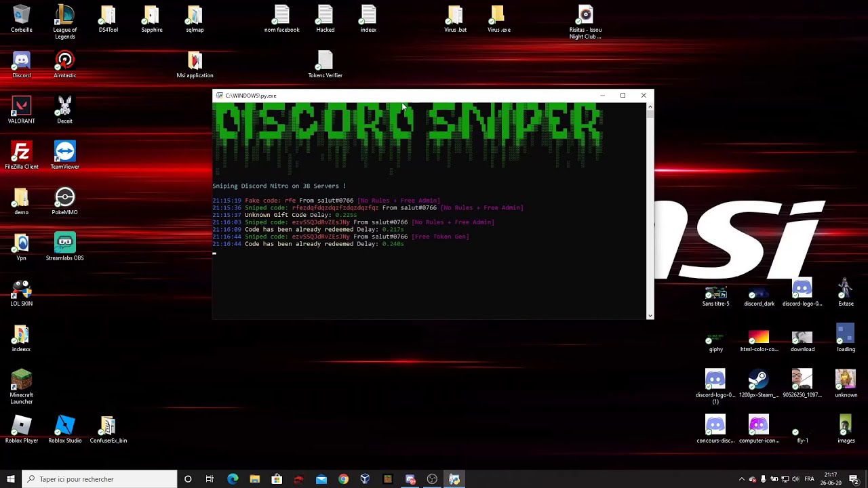This screenshot has height=488, width=868.
Task: Launch the Aimtastic shortcut
Action: [64, 64]
